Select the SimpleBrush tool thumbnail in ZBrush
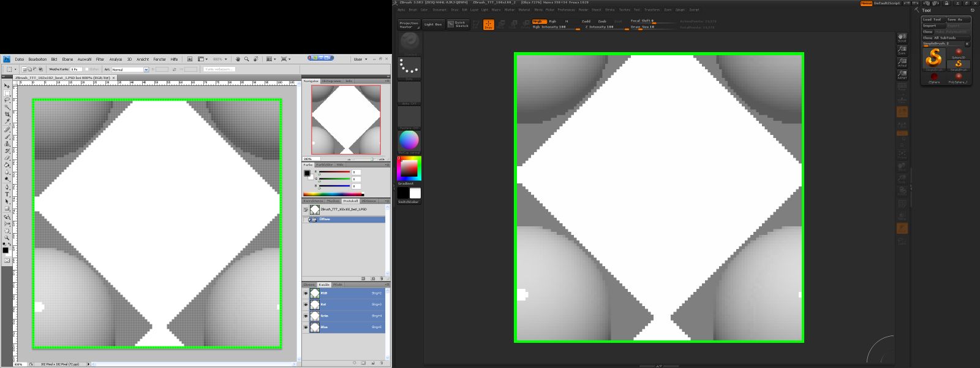980x368 pixels. pyautogui.click(x=933, y=58)
